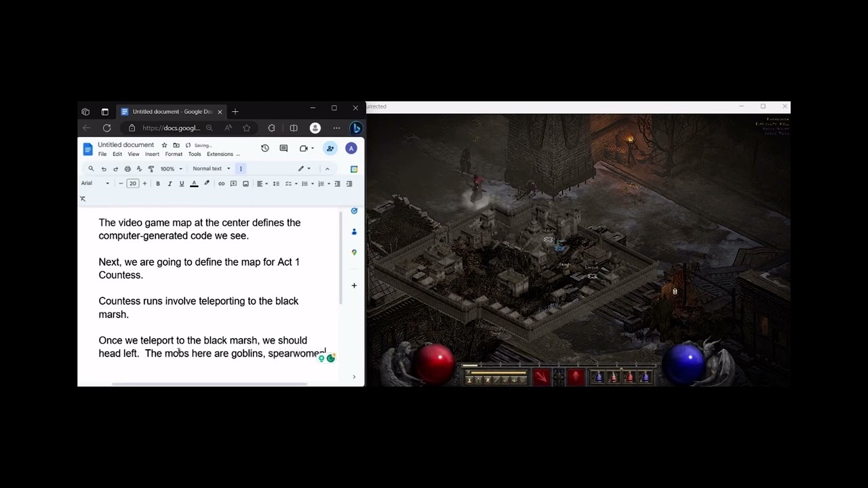Run spelling and grammar check icon
The image size is (868, 488).
pos(139,169)
